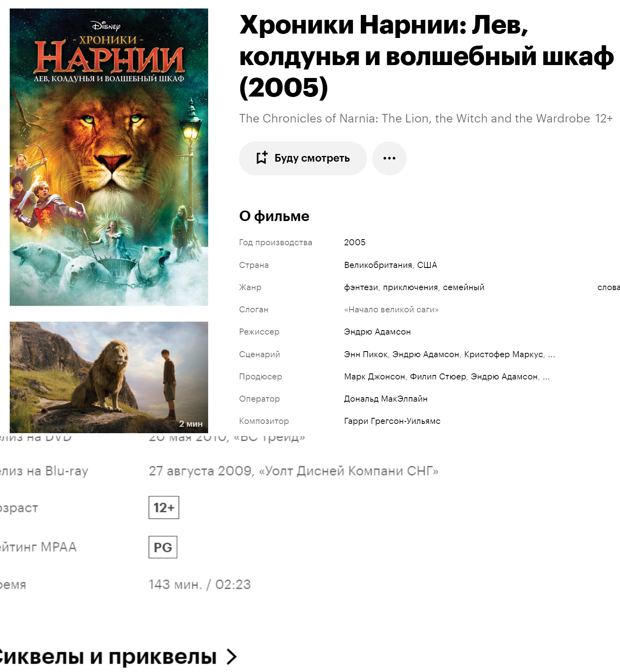
Task: Expand screenwriters list via ellipsis
Action: pos(552,355)
